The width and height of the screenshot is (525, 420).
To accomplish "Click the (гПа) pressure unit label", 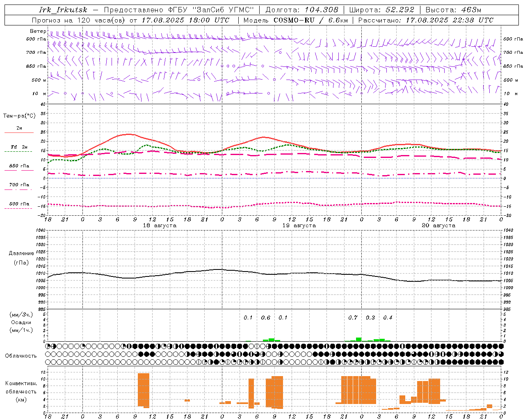I will pyautogui.click(x=21, y=263).
